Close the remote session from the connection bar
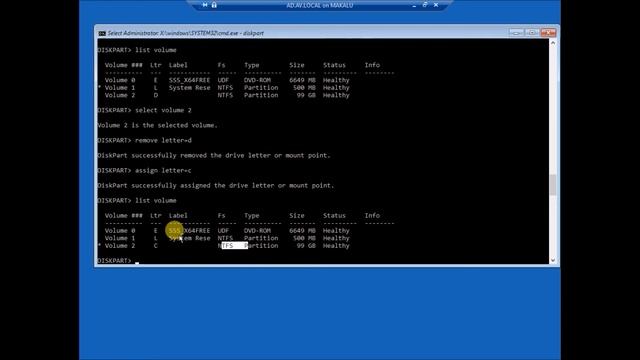 tap(436, 5)
